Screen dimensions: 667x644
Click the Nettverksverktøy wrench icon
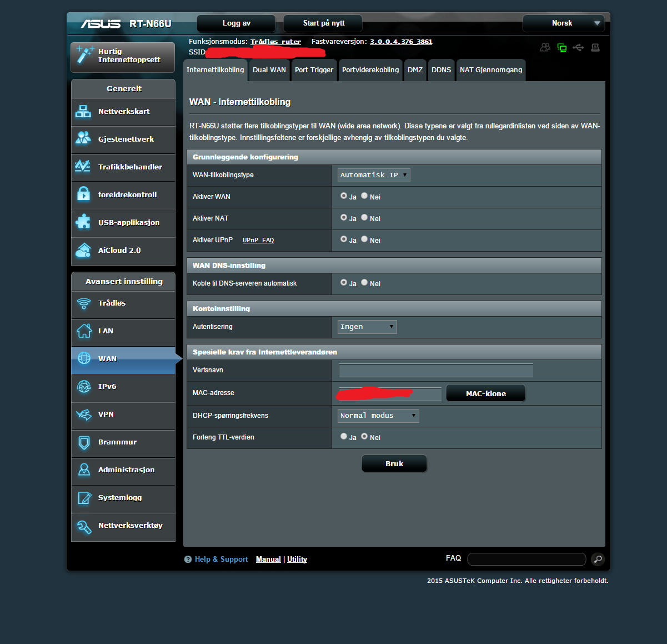coord(84,527)
